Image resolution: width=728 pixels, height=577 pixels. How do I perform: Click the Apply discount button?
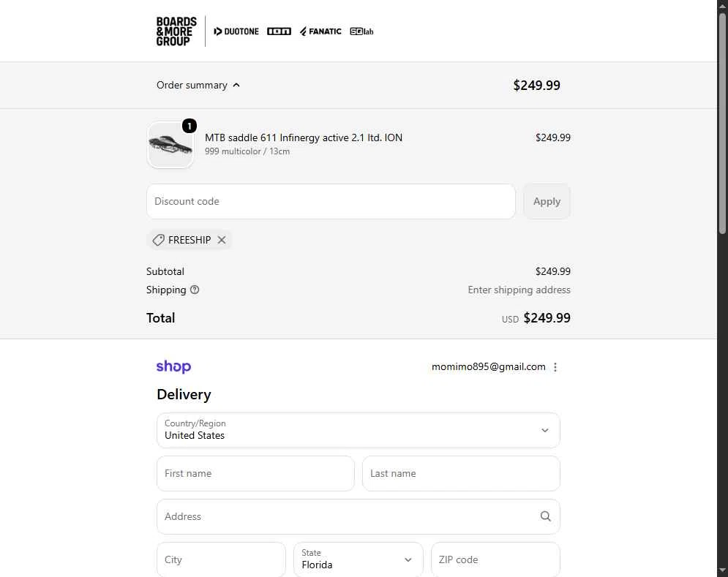[x=547, y=201]
